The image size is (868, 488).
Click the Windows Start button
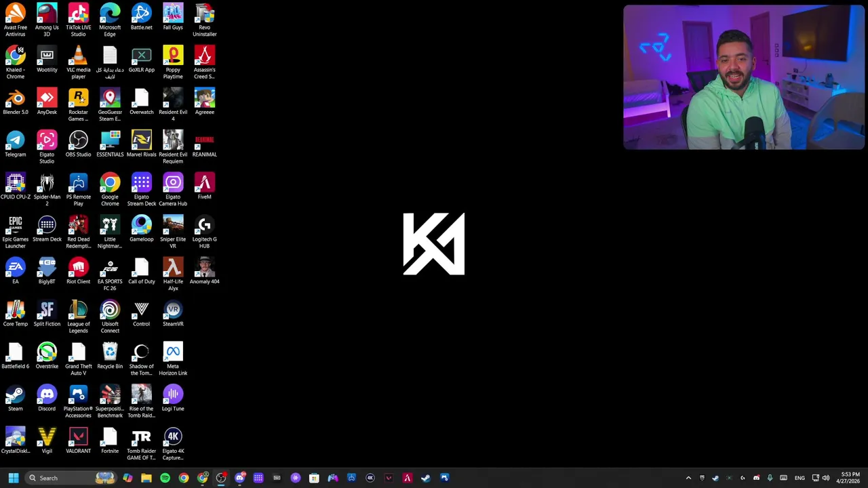pos(14,478)
